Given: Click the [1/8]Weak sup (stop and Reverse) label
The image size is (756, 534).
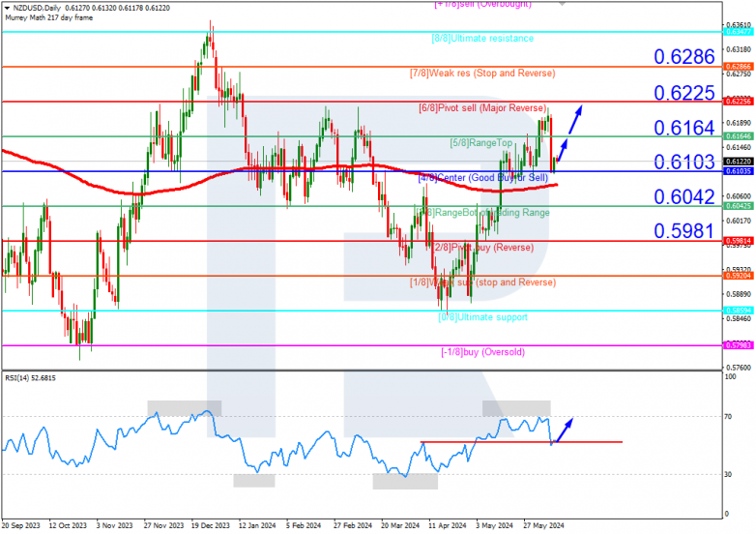Looking at the screenshot, I should click(482, 282).
